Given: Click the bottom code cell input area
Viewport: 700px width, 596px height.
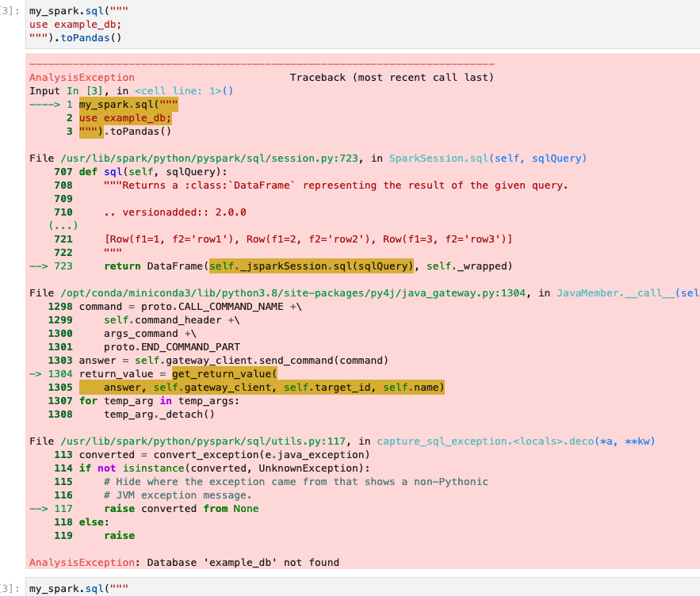Looking at the screenshot, I should tap(362, 586).
